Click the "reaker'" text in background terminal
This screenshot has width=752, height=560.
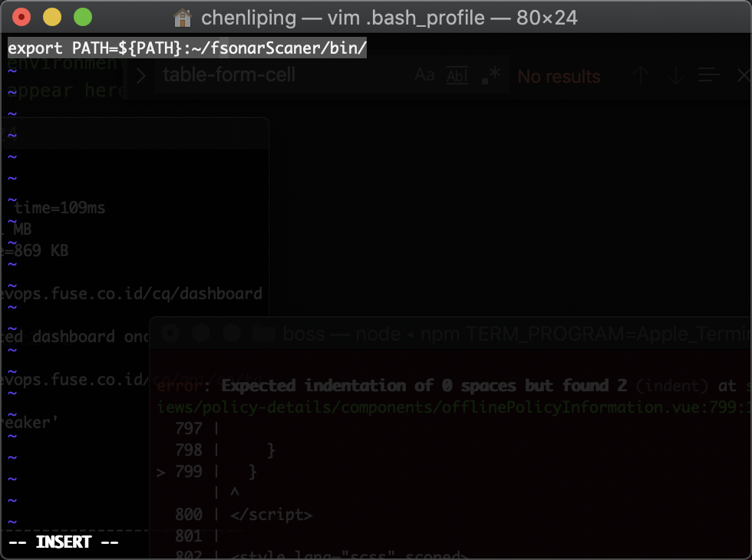click(30, 423)
